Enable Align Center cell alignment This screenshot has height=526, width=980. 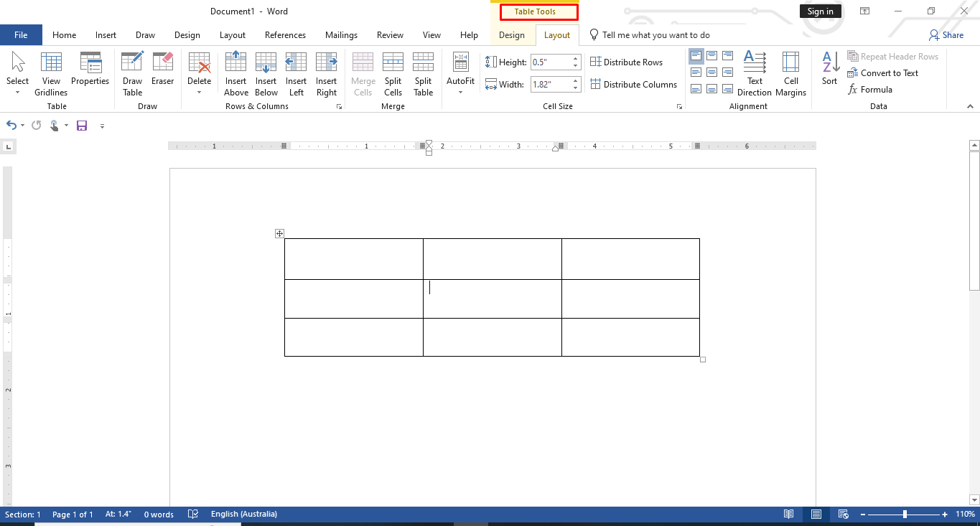pyautogui.click(x=711, y=70)
